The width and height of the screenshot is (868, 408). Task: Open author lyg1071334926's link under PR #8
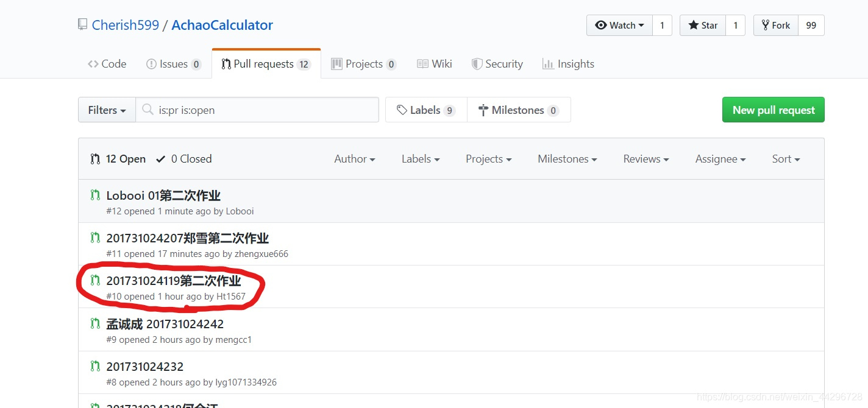tap(246, 382)
